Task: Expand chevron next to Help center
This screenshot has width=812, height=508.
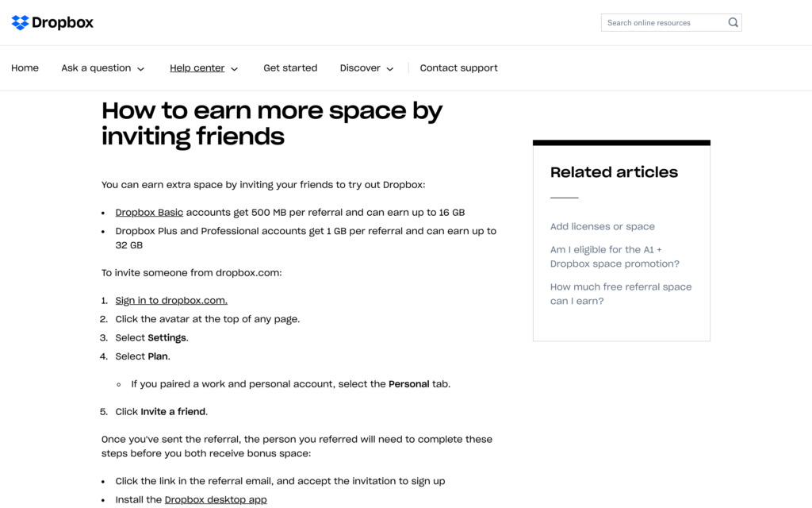Action: click(x=234, y=69)
